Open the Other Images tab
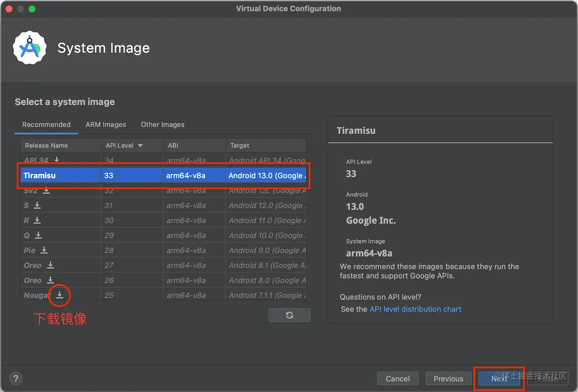578x392 pixels. click(x=163, y=125)
